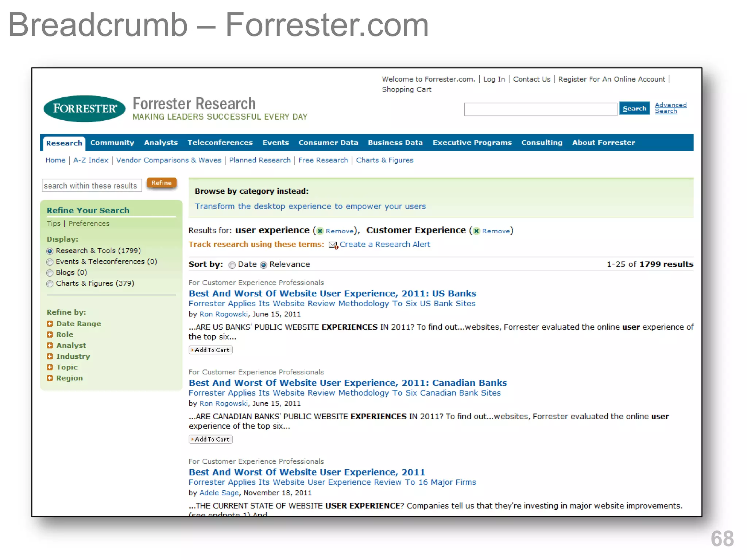
Task: Add Canadian Banks report to cart
Action: (x=211, y=439)
